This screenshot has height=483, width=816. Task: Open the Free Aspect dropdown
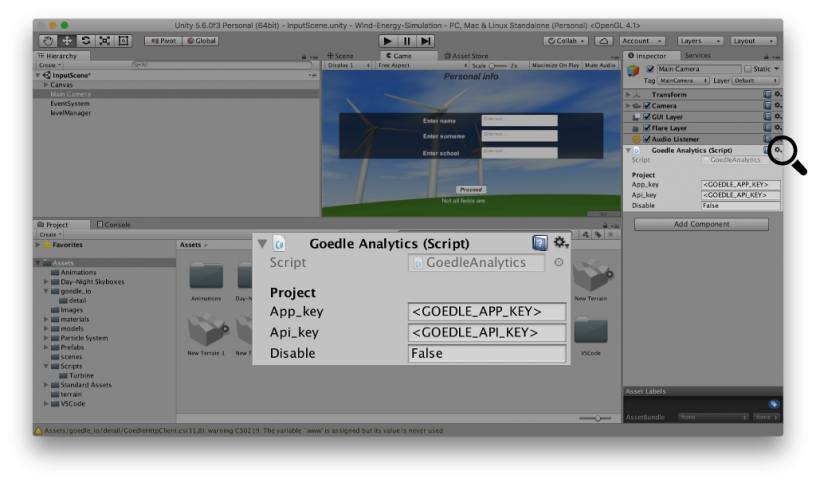pos(422,65)
